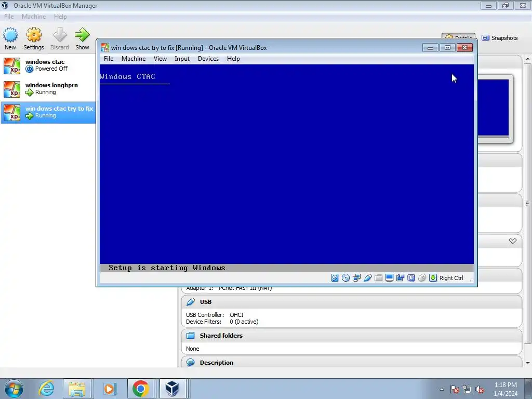
Task: Select the 'windows longhprn' running VM
Action: (48, 89)
